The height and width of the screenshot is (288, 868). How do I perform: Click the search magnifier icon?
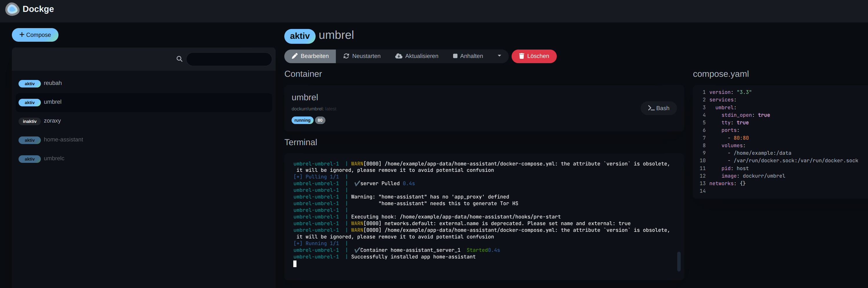point(179,59)
